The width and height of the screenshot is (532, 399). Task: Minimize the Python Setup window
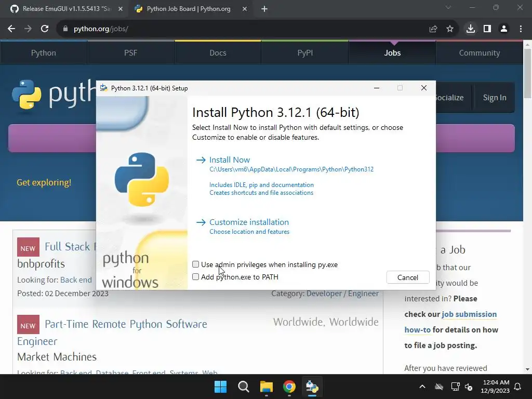point(377,88)
